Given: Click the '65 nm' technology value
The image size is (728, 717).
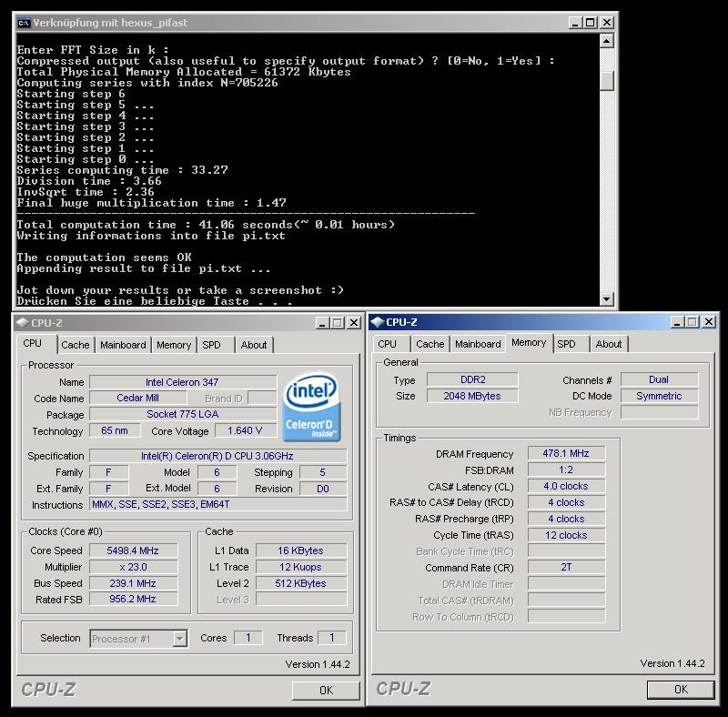Looking at the screenshot, I should tap(115, 431).
